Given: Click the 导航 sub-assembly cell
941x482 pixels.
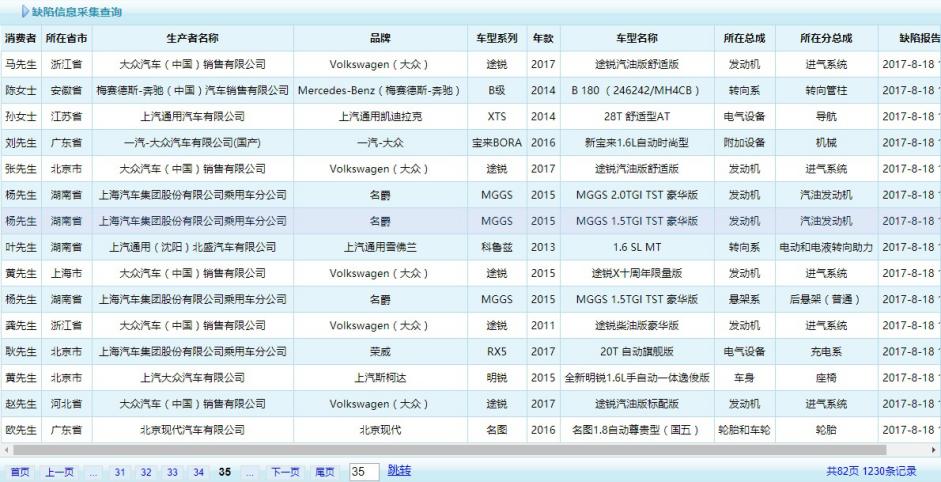Looking at the screenshot, I should tap(826, 116).
